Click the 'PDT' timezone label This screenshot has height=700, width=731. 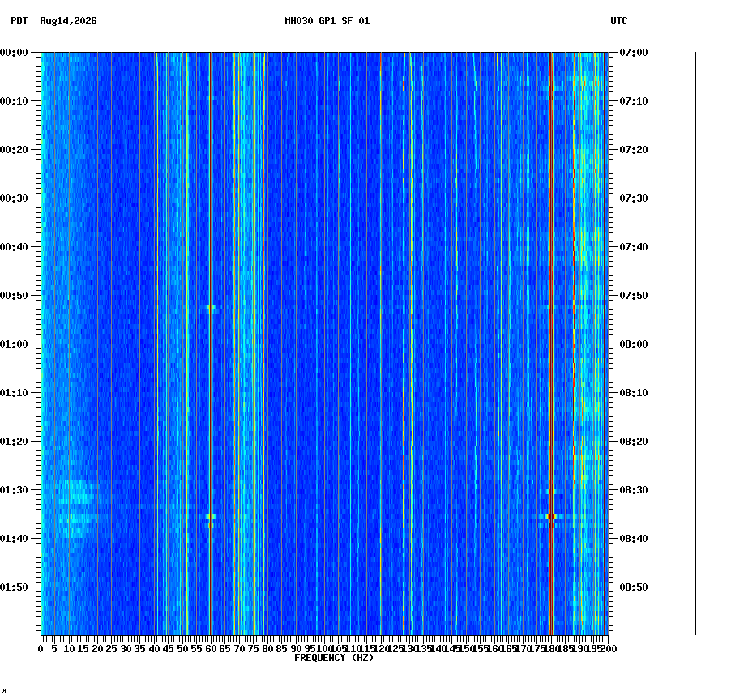click(19, 21)
